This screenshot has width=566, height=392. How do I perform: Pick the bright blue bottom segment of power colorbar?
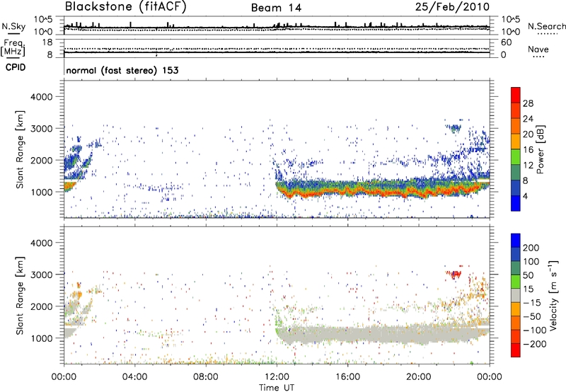coord(516,204)
